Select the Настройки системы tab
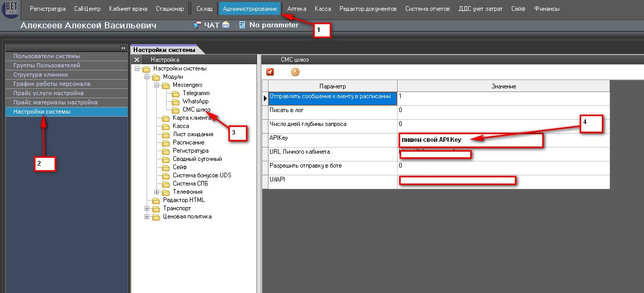This screenshot has height=293, width=644. coord(165,50)
